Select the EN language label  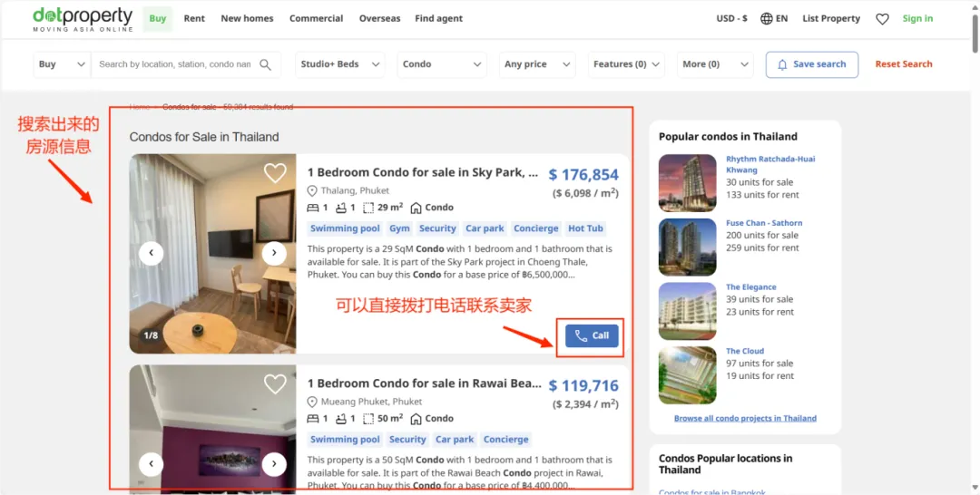point(782,19)
